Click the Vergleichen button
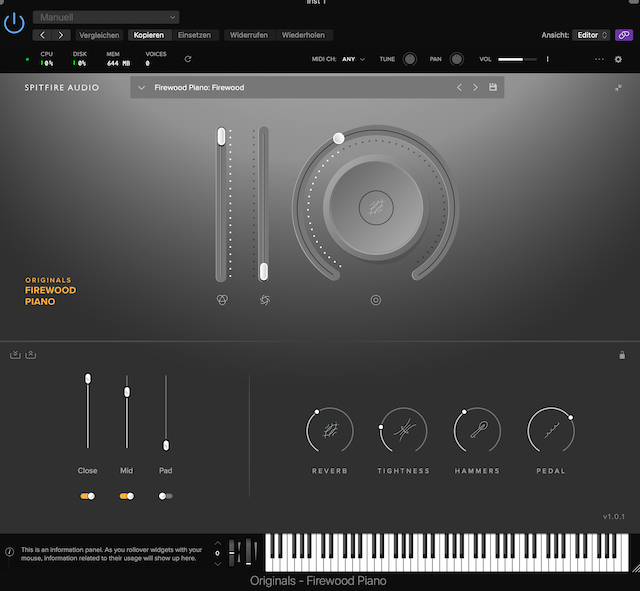The height and width of the screenshot is (591, 640). [99, 35]
